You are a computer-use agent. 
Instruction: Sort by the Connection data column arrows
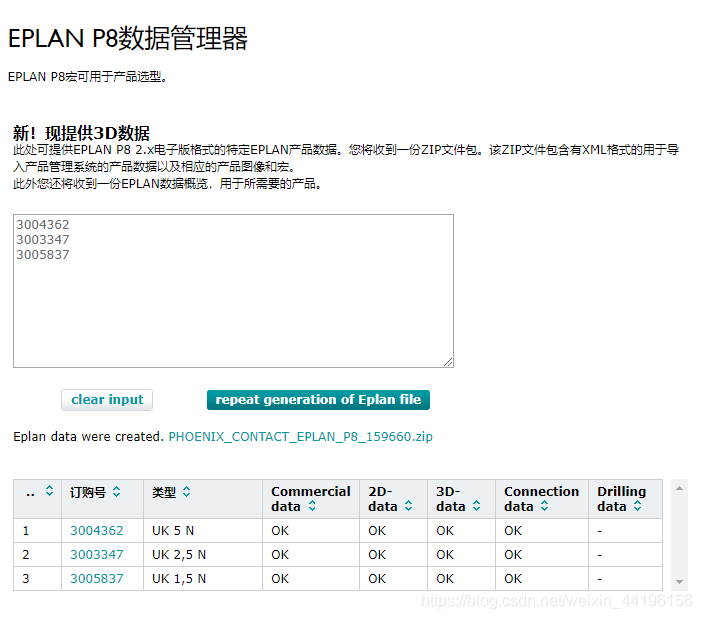point(544,507)
